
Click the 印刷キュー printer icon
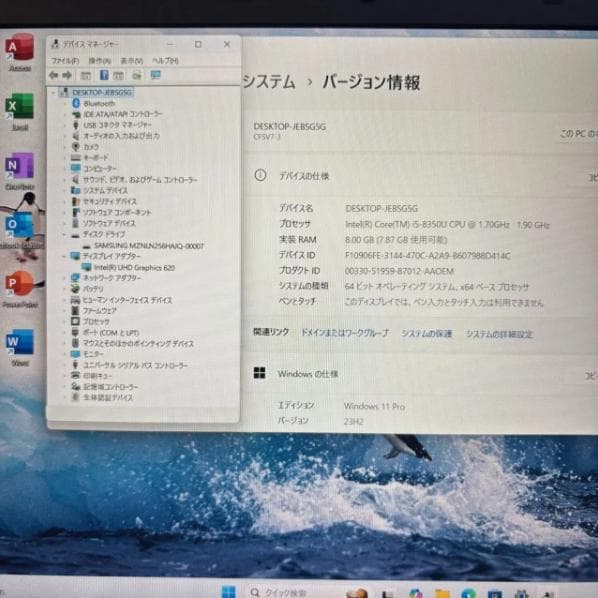76,376
